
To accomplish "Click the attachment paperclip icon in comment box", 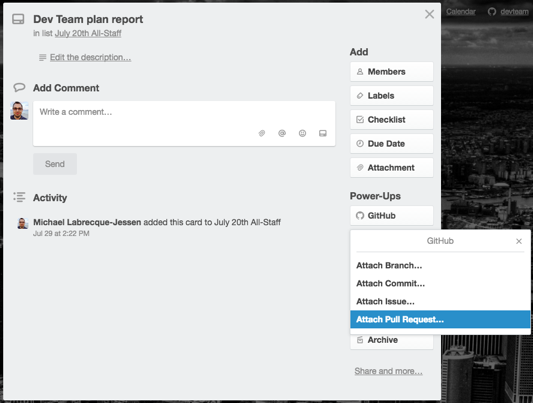I will [x=261, y=133].
